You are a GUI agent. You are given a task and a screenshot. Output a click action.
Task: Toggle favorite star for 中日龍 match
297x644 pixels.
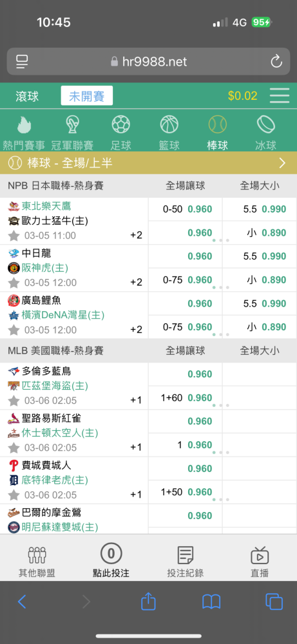(x=14, y=283)
